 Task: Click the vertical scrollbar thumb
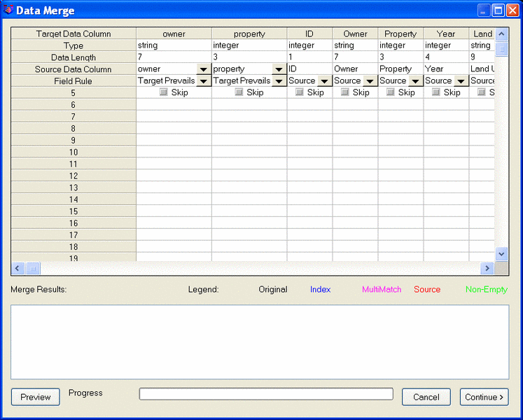pos(502,49)
